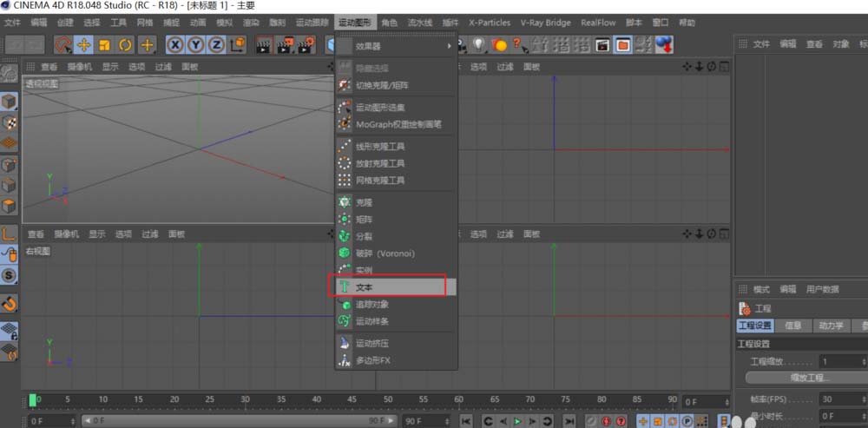Open 模式 menu in attribute manager
868x428 pixels.
[762, 289]
